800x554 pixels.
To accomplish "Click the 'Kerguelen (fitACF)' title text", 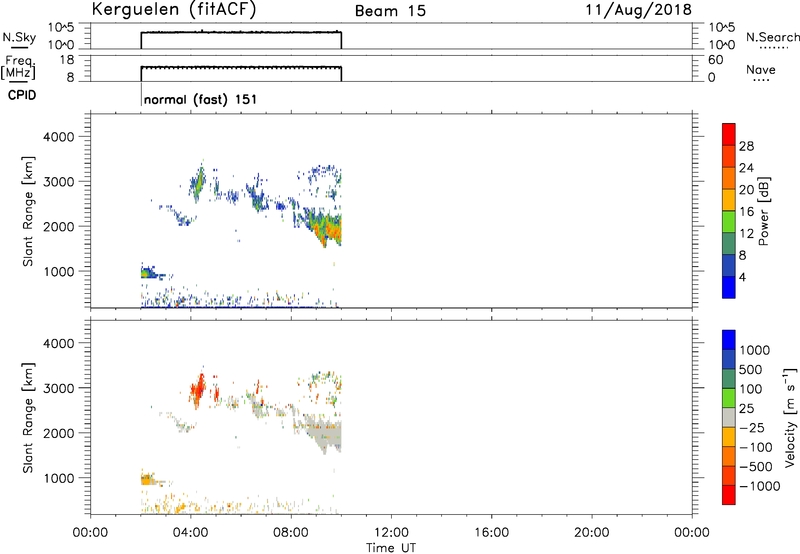I will (173, 9).
